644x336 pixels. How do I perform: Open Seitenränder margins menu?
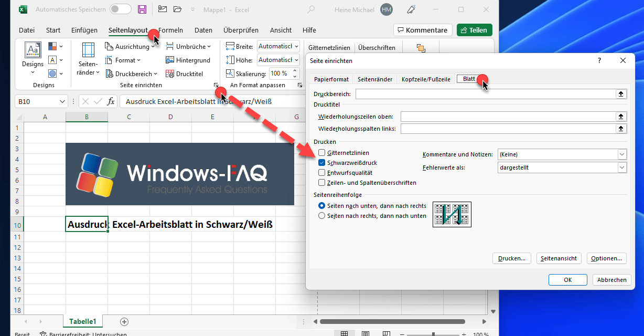pos(88,59)
